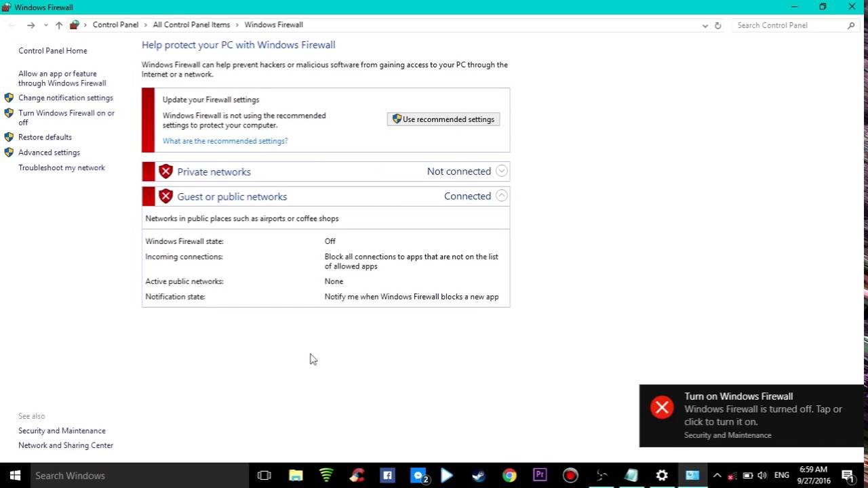Open Allow an app or feature link

tap(62, 79)
